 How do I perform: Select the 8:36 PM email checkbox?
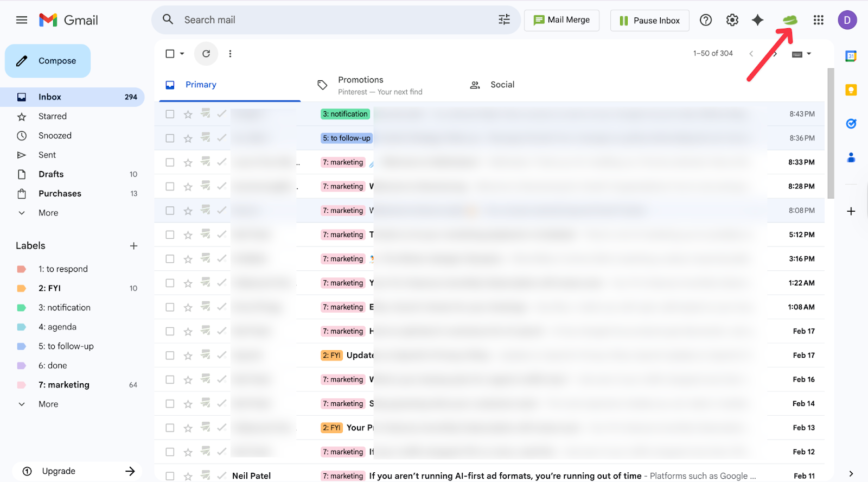pos(170,138)
